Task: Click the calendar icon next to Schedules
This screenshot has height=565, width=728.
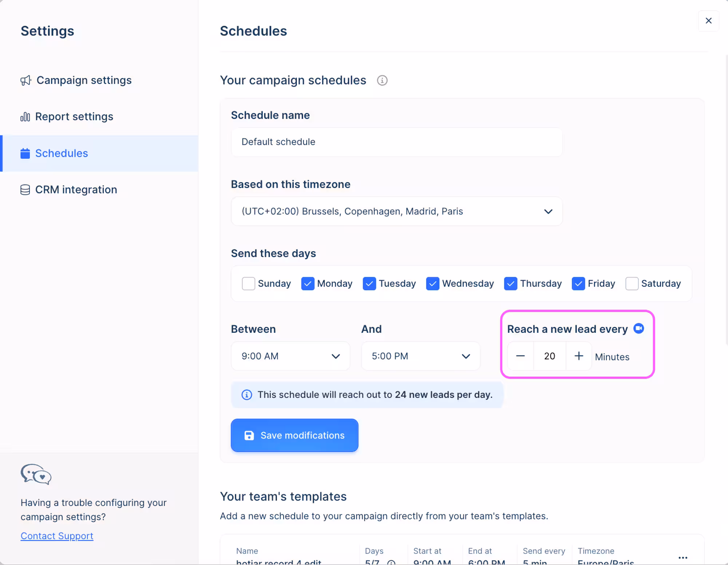Action: point(25,153)
